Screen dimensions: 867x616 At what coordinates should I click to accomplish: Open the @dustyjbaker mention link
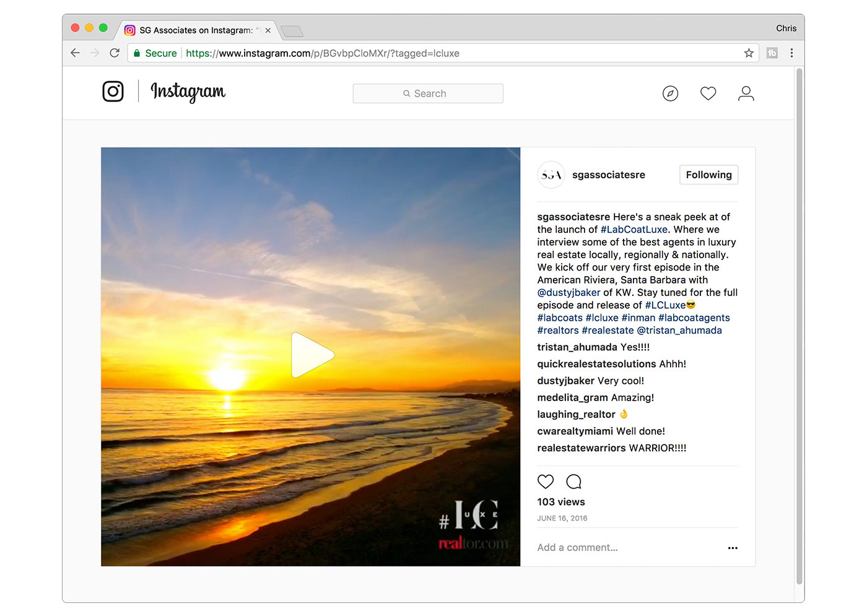click(x=569, y=292)
